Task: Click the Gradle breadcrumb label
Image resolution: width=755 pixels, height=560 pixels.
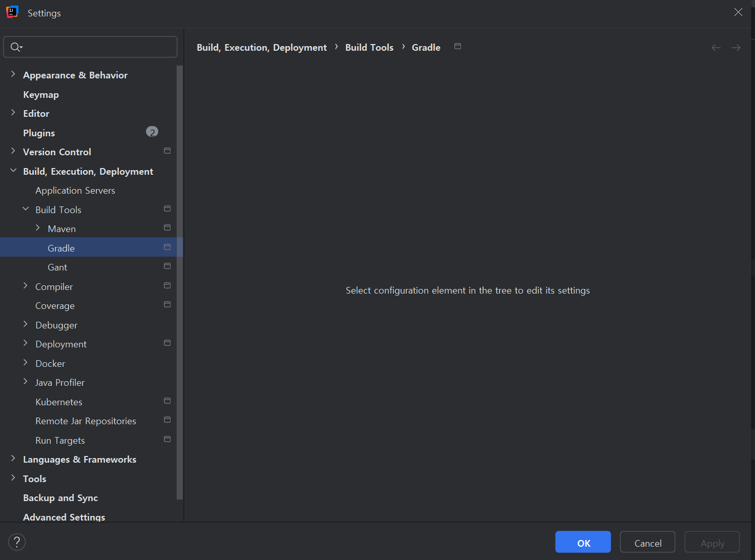Action: [426, 48]
